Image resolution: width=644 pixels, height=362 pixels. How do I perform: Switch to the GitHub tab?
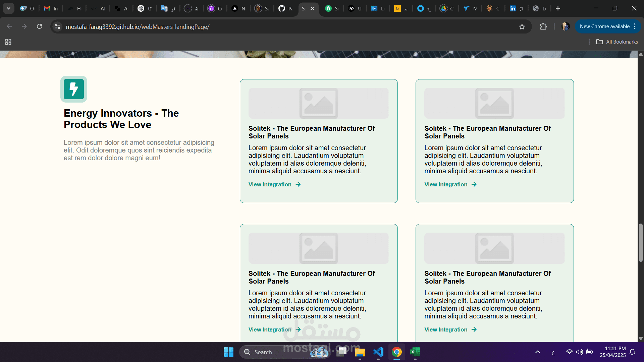pos(286,8)
